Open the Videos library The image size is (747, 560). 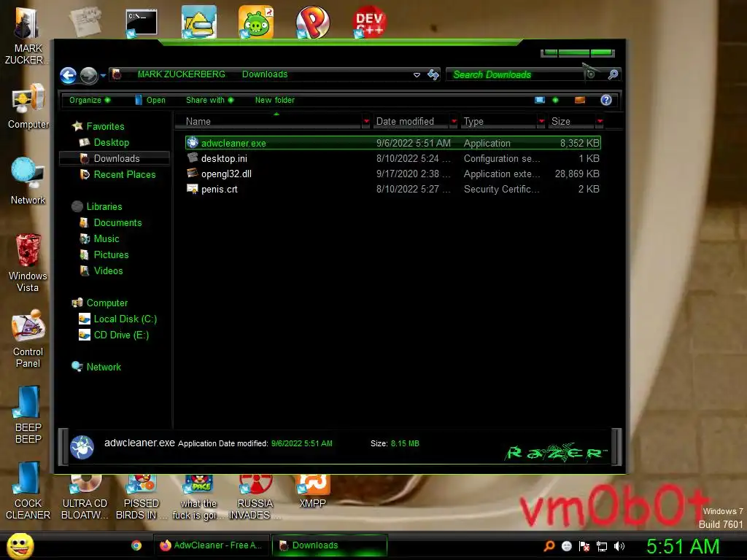coord(101,271)
